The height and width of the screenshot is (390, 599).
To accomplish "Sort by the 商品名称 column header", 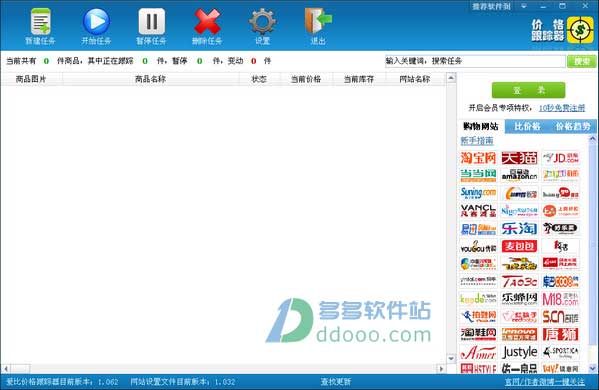I will coord(151,79).
